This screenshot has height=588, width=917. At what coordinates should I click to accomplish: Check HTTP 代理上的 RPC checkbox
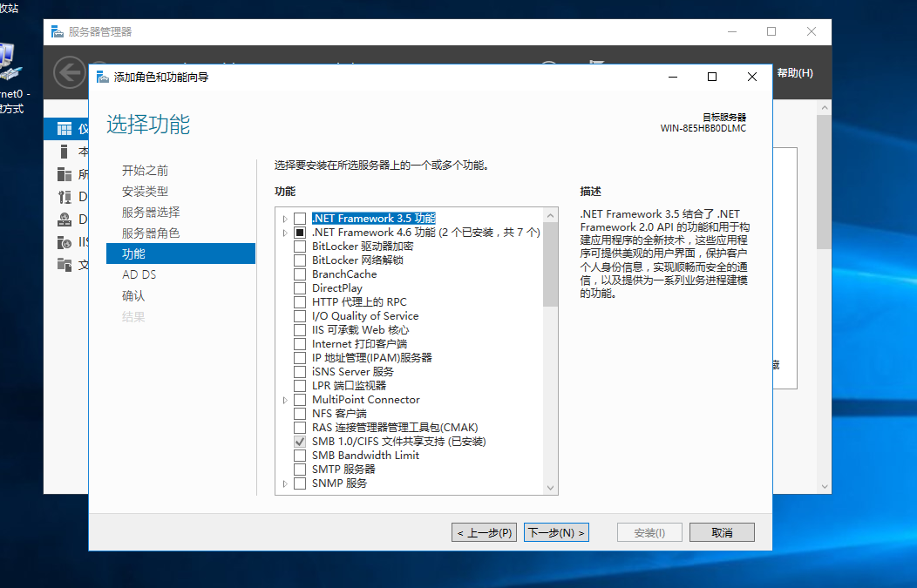300,302
